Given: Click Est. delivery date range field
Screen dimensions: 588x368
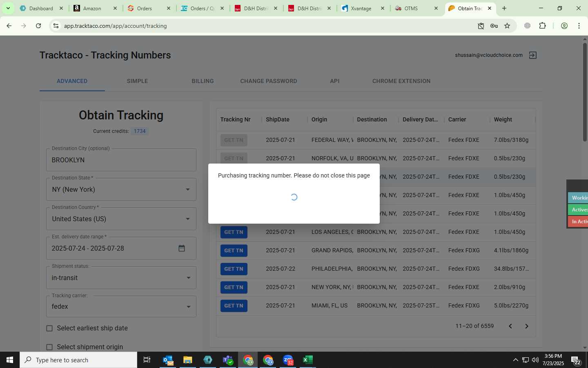Looking at the screenshot, I should [121, 248].
